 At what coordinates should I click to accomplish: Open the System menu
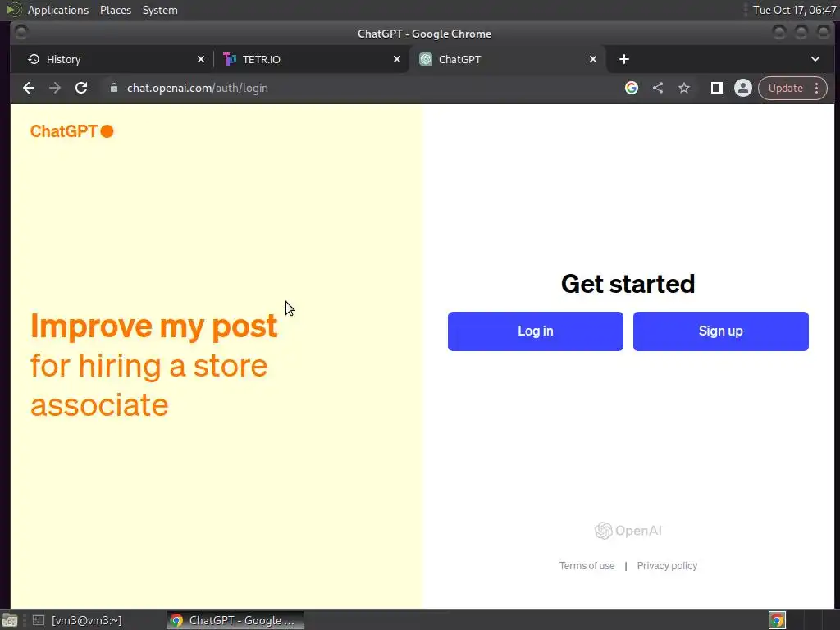[160, 10]
